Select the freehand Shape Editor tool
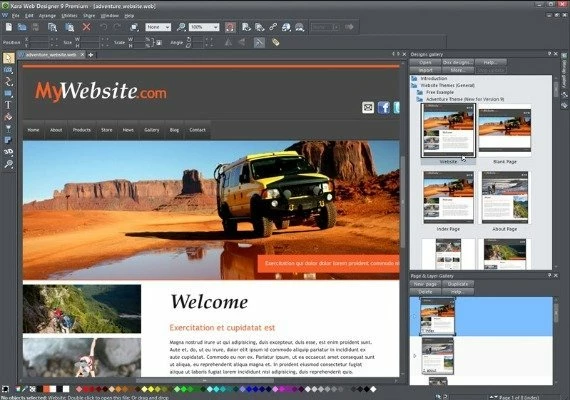 pos(8,81)
